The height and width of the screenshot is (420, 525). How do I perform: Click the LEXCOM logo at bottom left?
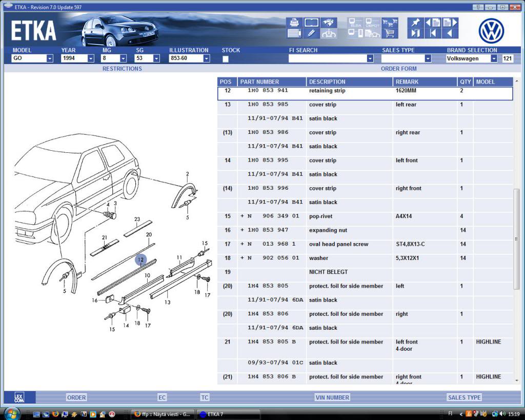19,397
